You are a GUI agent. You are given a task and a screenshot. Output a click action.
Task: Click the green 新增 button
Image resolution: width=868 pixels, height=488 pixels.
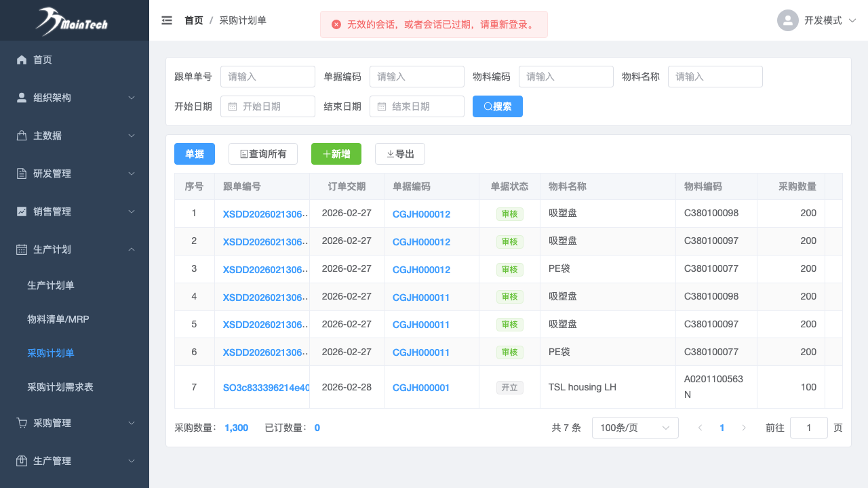(336, 154)
